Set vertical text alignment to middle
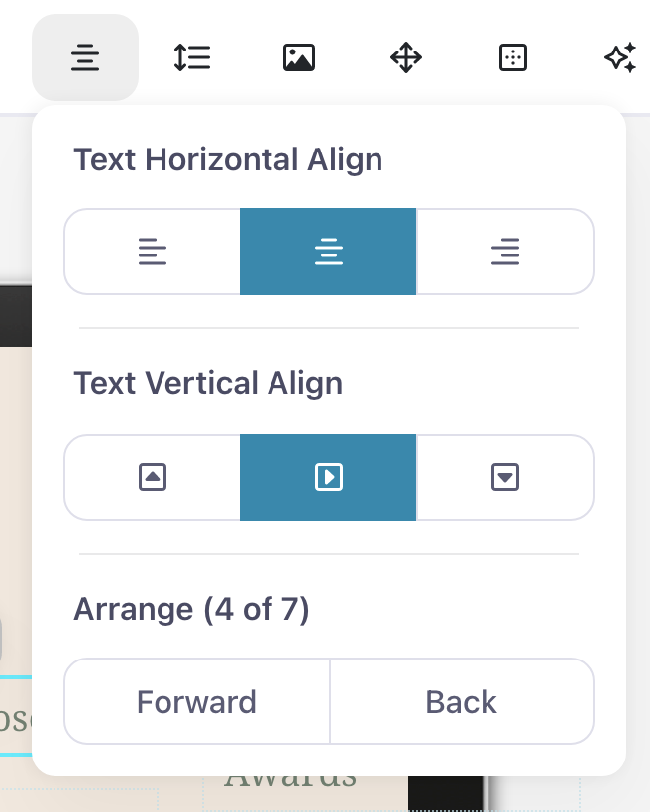The image size is (650, 812). (328, 477)
